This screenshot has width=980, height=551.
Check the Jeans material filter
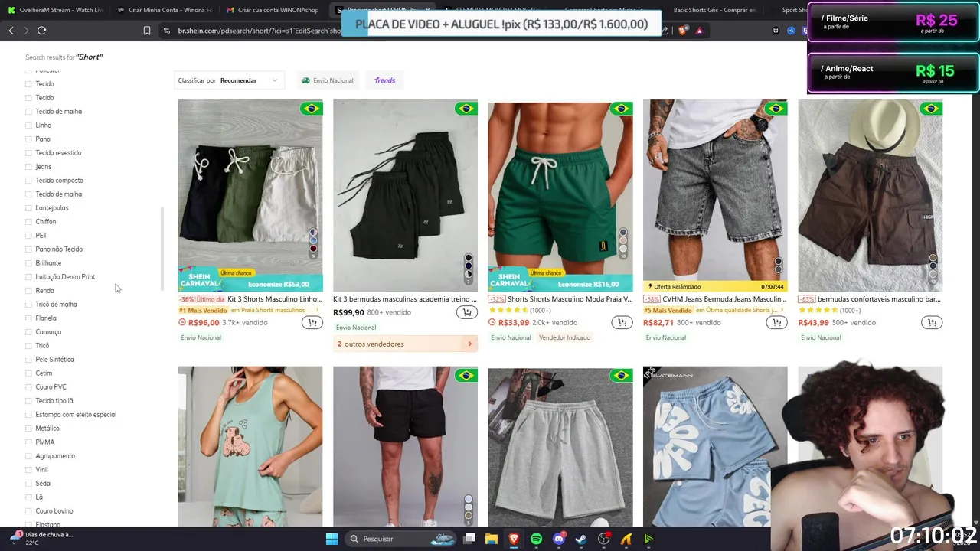[x=28, y=167]
